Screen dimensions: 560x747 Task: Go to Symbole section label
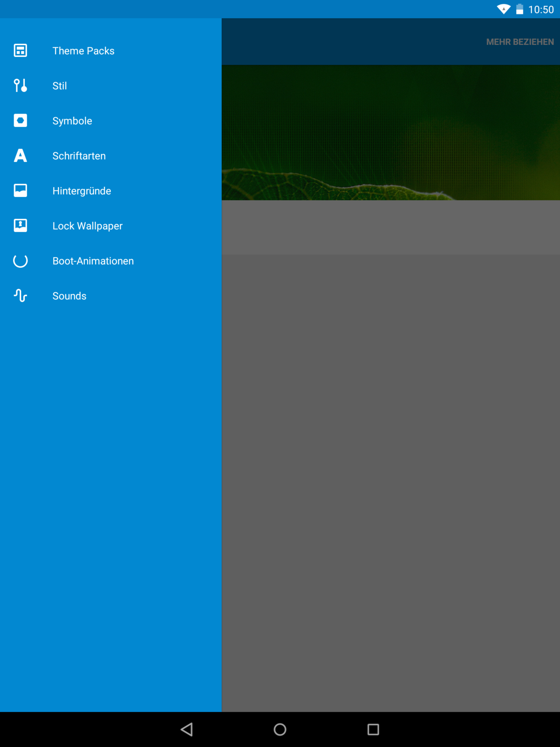click(x=72, y=121)
